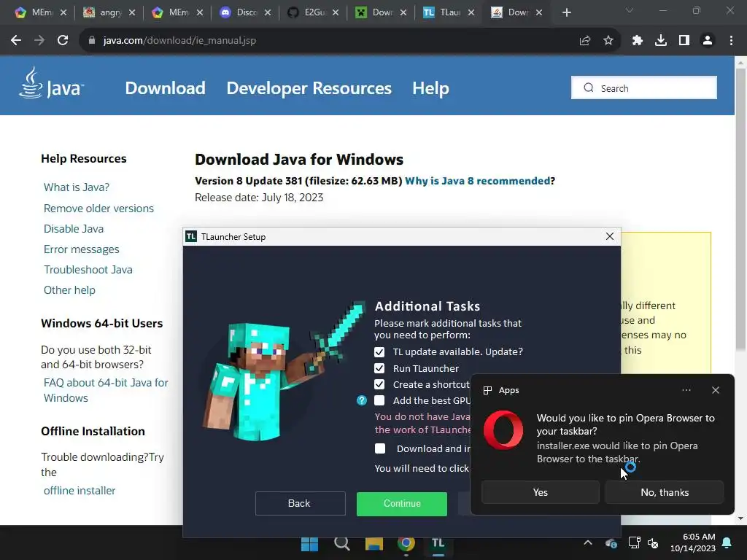Screen dimensions: 747x560
Task: Open FAQ about 64-bit Java link
Action: pyautogui.click(x=106, y=391)
